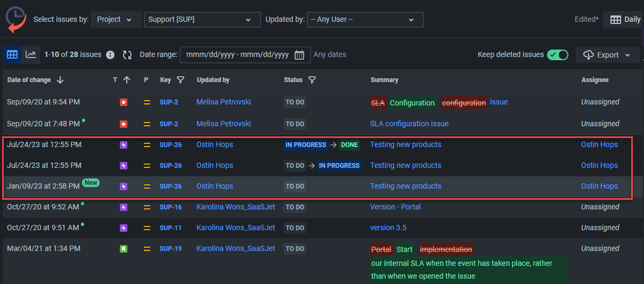This screenshot has width=644, height=284.
Task: Click the type icon in SUP-16 row
Action: [124, 207]
